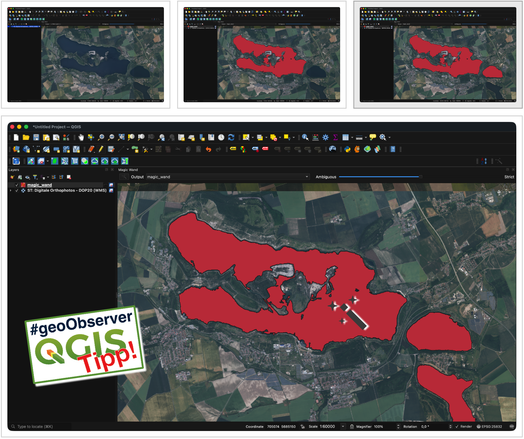Image resolution: width=524 pixels, height=439 pixels.
Task: Select the second thumbnail with one red lake
Action: click(262, 54)
